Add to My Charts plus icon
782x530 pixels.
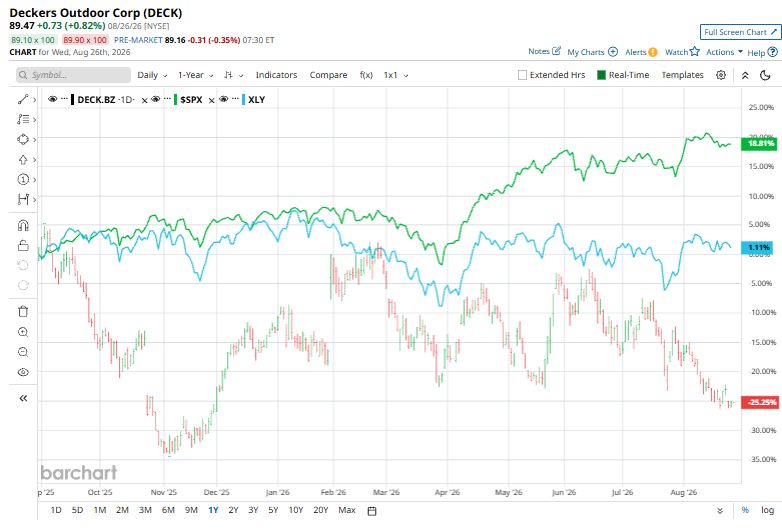click(x=613, y=52)
